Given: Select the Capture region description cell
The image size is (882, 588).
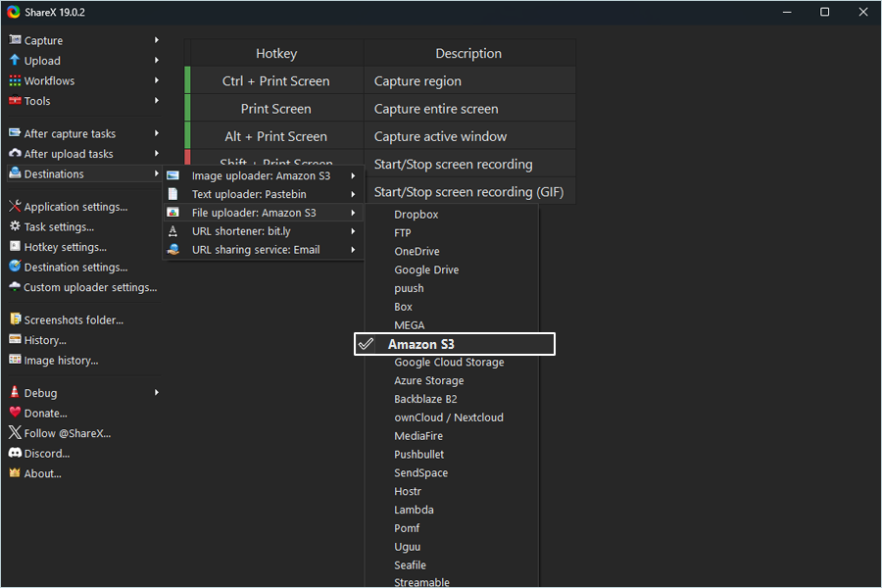Looking at the screenshot, I should coord(468,81).
